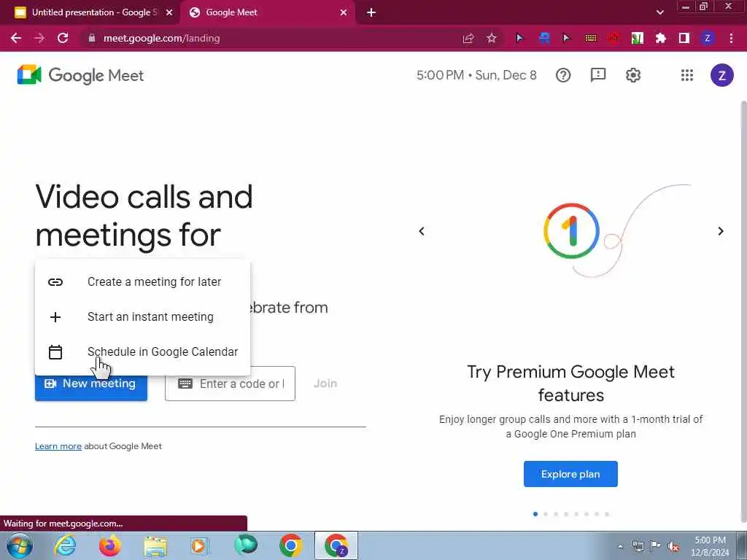This screenshot has width=747, height=560.
Task: Launch Firefox from taskbar
Action: tap(110, 545)
